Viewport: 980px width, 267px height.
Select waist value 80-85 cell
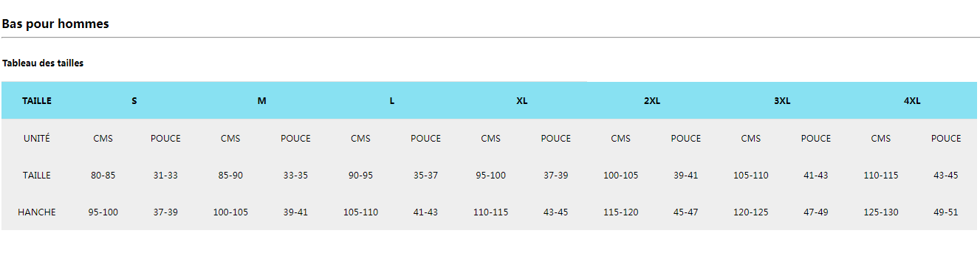pyautogui.click(x=103, y=175)
